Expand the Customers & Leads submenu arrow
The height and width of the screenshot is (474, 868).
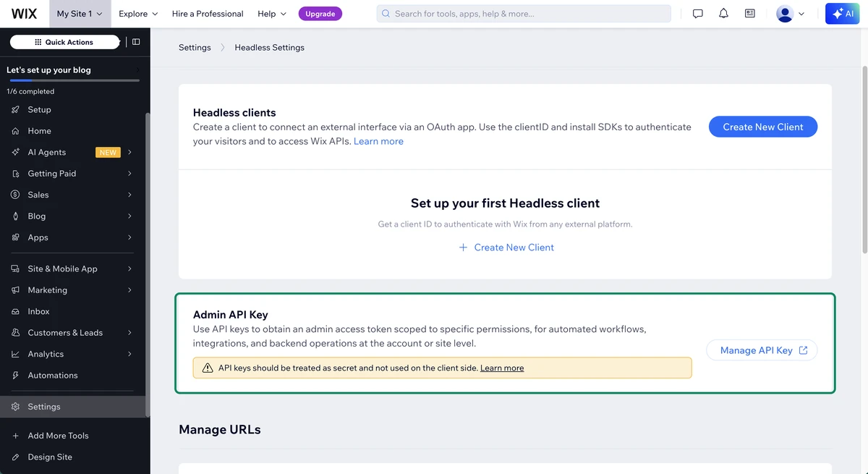[x=129, y=333]
